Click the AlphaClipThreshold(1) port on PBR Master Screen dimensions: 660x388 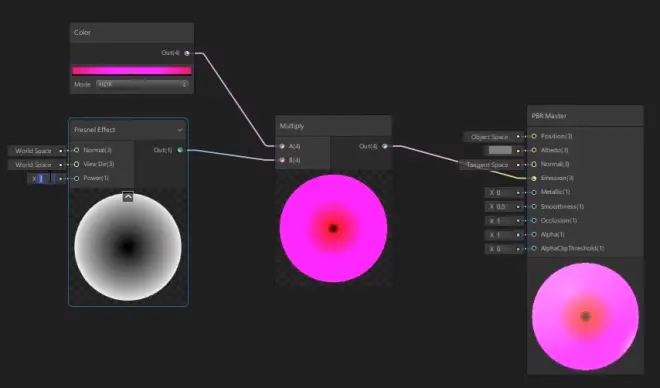coord(534,249)
